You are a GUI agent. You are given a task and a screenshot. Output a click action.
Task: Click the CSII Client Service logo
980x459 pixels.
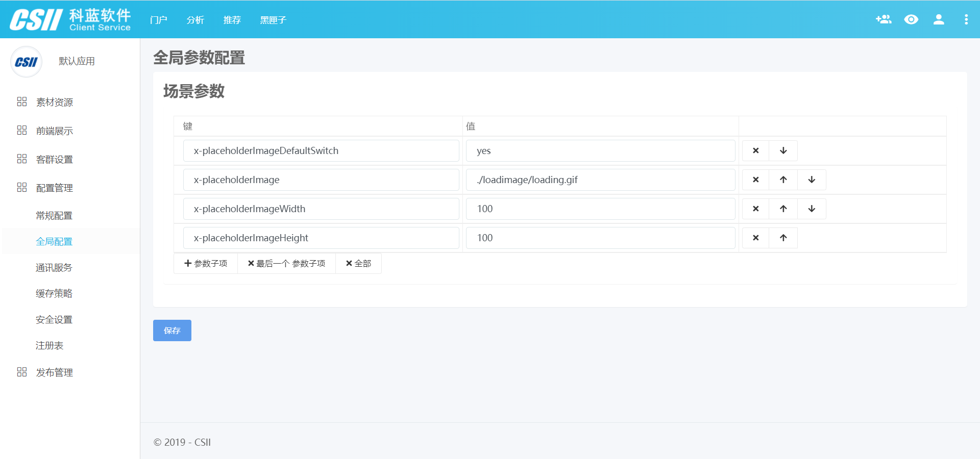70,20
